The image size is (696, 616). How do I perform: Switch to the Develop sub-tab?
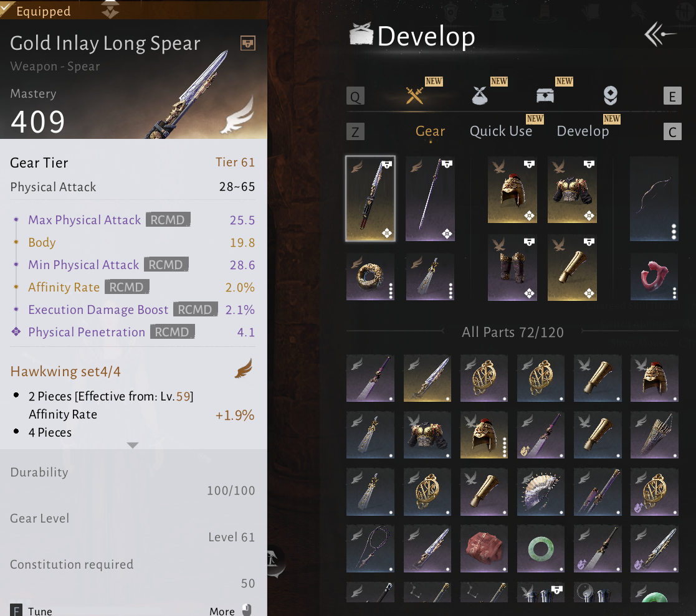[583, 131]
